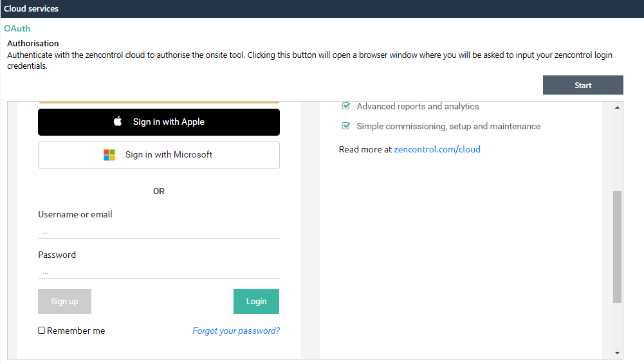
Task: Click the grey Sign up button
Action: pos(64,301)
